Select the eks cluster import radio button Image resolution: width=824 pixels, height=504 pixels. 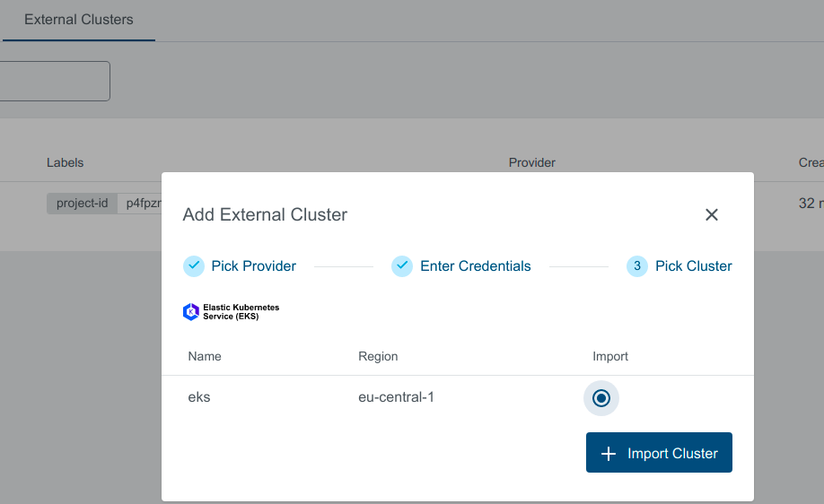point(601,398)
